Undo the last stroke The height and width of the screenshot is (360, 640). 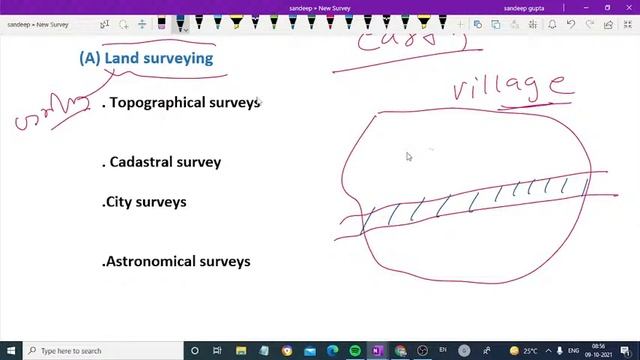pos(571,24)
